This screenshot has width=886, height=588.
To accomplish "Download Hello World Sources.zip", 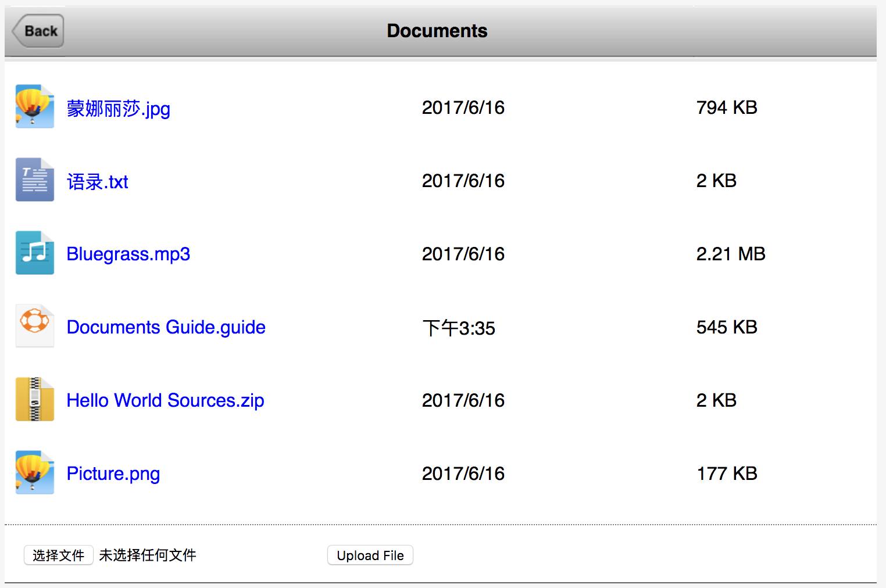I will coord(165,400).
